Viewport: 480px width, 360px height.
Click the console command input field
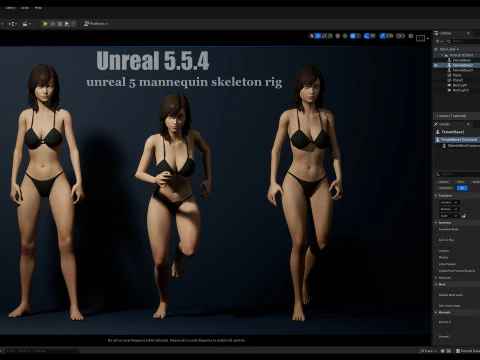pyautogui.click(x=42, y=351)
